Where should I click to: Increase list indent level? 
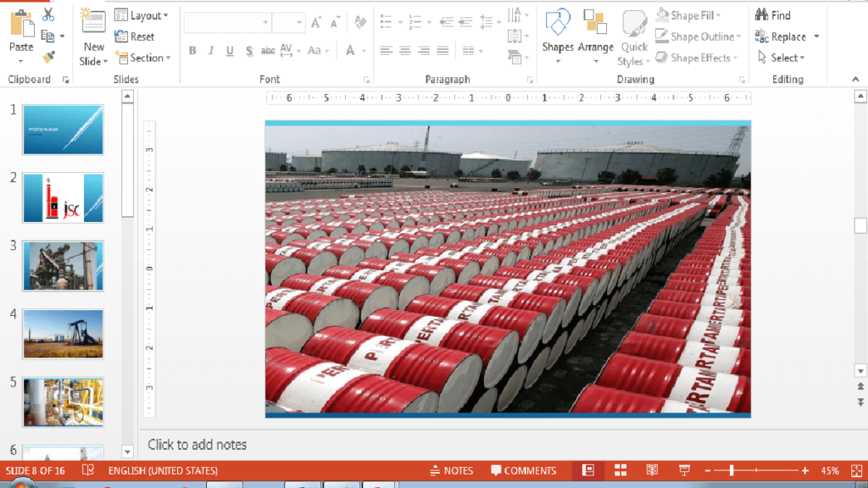pos(465,23)
